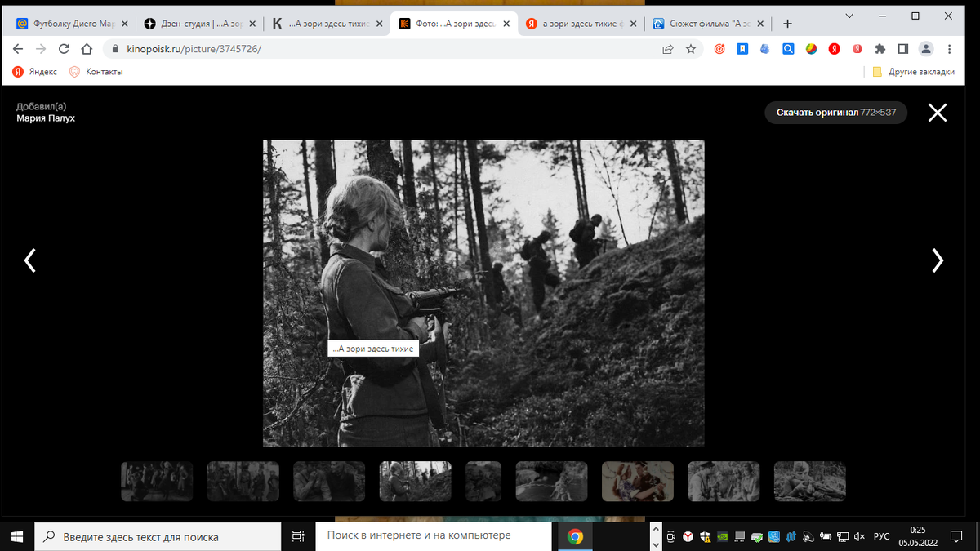The height and width of the screenshot is (551, 980).
Task: Select the last thumbnail in the strip
Action: coord(810,482)
